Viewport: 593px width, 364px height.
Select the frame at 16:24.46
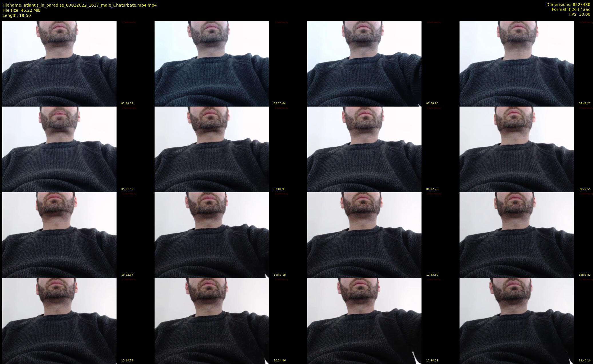[212, 321]
